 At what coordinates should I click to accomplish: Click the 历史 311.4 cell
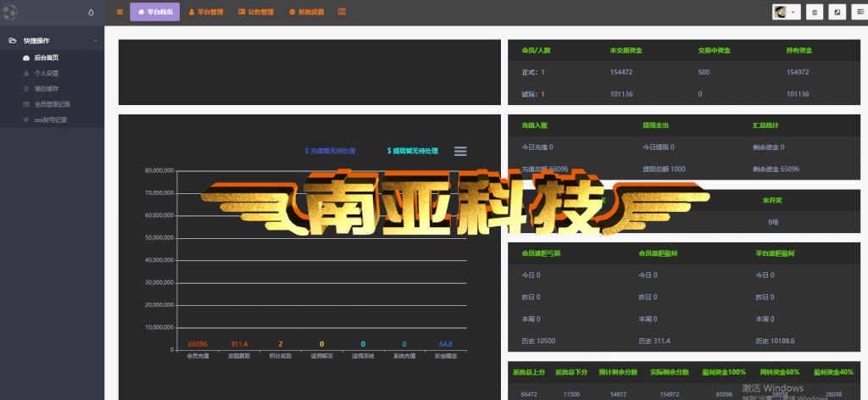(654, 341)
